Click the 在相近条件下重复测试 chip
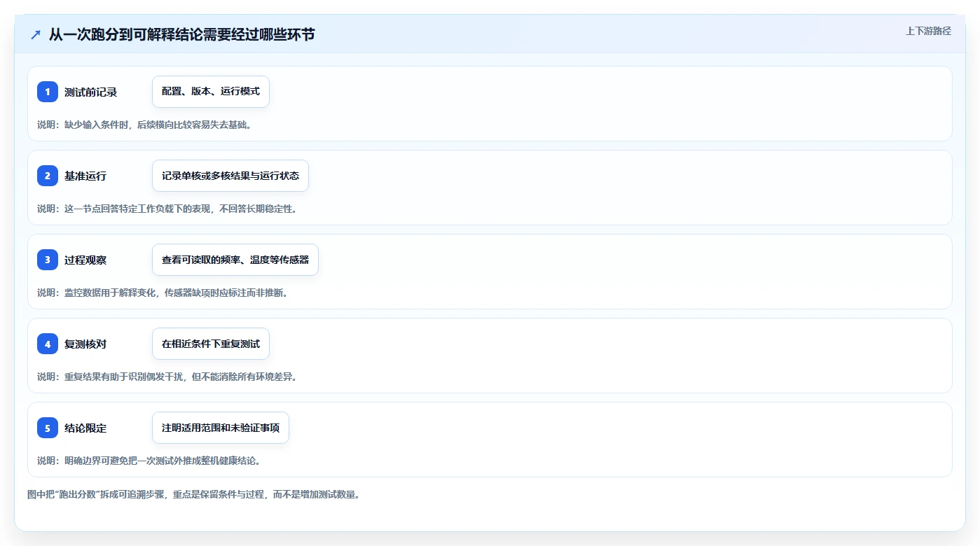 [x=211, y=344]
